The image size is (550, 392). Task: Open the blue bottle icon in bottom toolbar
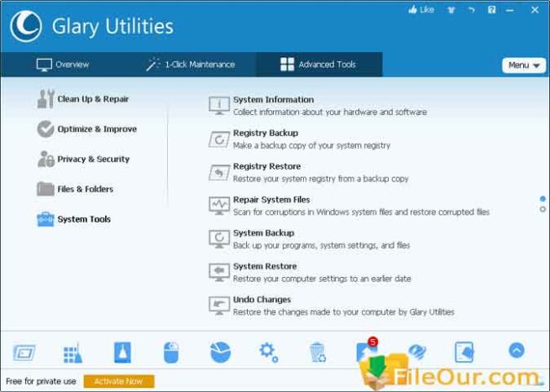coord(123,353)
